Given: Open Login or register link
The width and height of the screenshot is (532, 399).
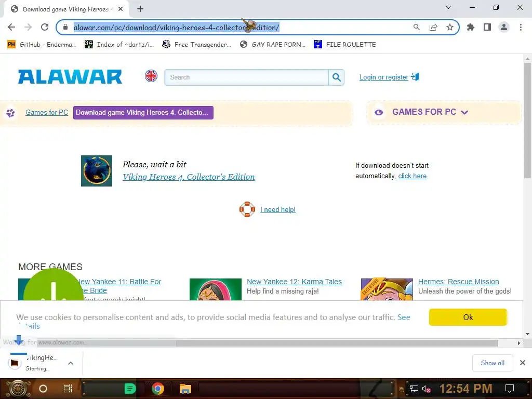Looking at the screenshot, I should [384, 77].
